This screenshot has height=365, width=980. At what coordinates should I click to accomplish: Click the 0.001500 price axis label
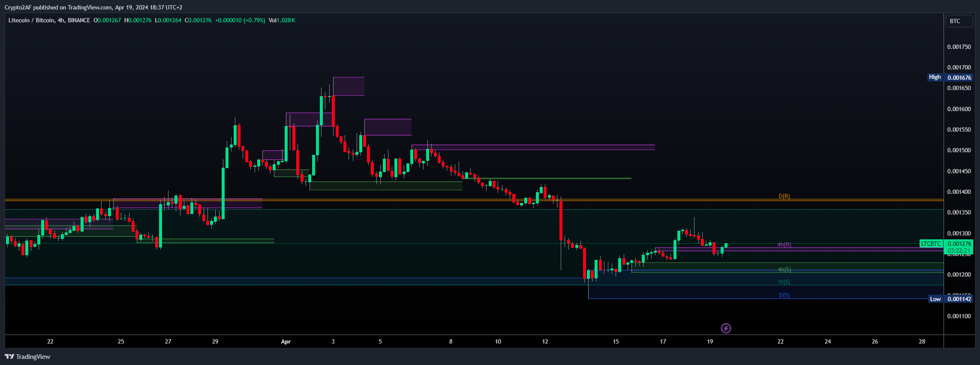(959, 150)
